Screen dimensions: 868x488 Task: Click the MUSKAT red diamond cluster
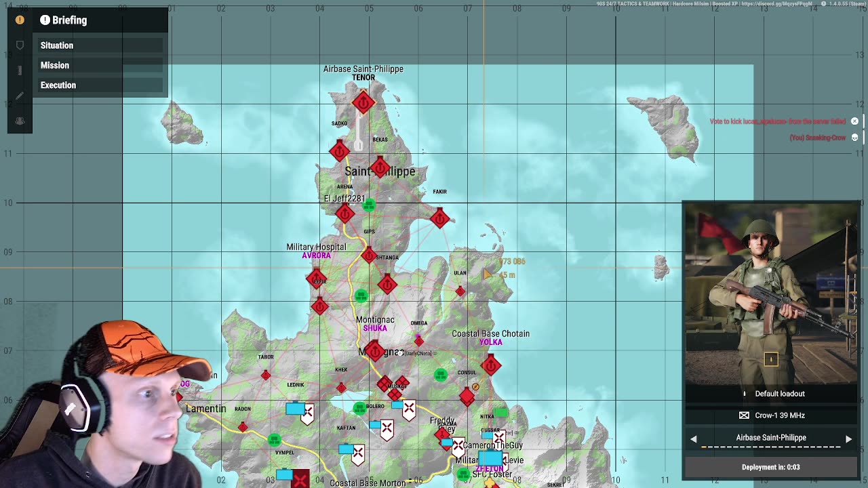click(393, 387)
